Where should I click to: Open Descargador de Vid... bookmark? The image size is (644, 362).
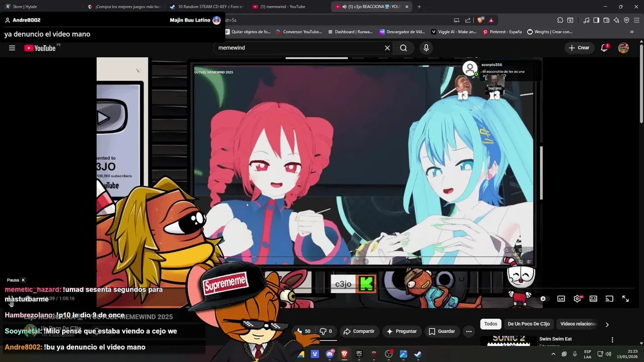point(402,32)
